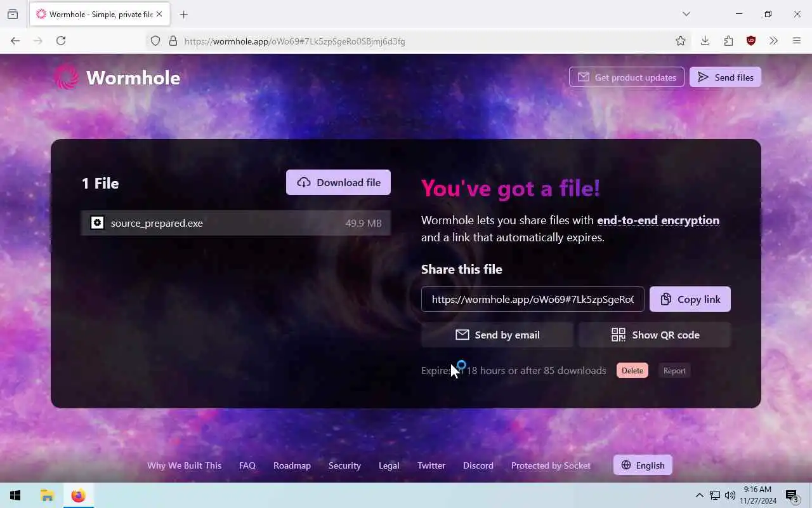This screenshot has height=508, width=812.
Task: Delete the shared file with Delete button
Action: pyautogui.click(x=632, y=370)
